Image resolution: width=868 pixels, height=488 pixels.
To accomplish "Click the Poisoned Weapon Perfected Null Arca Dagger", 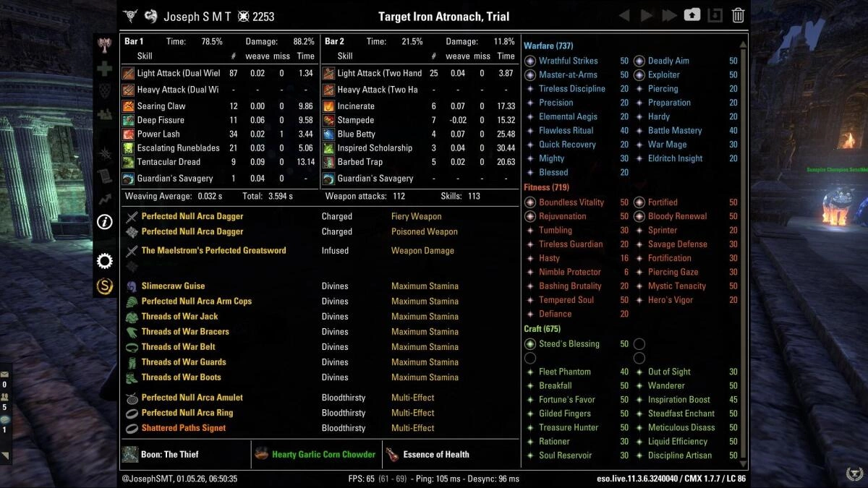I will 192,231.
